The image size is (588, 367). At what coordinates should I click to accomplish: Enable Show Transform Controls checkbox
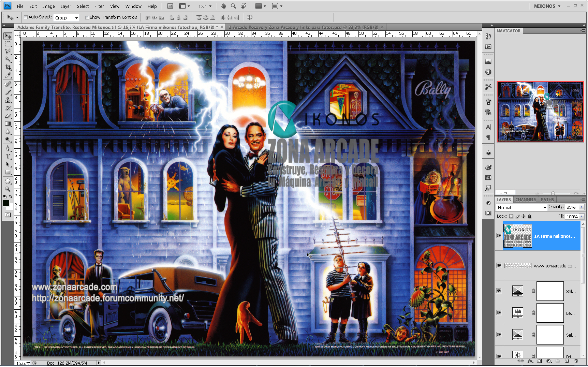point(87,17)
